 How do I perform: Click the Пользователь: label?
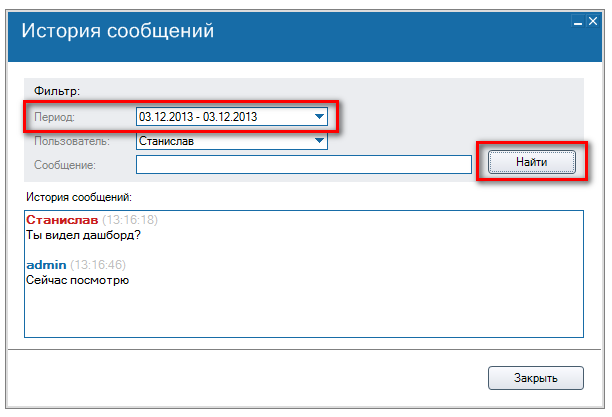71,141
